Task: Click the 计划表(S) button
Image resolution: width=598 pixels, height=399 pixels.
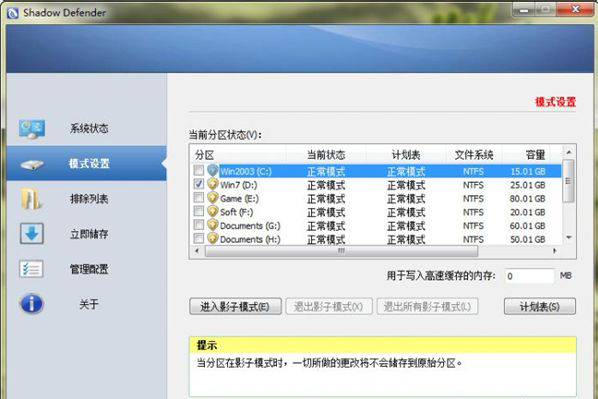Action: [540, 306]
